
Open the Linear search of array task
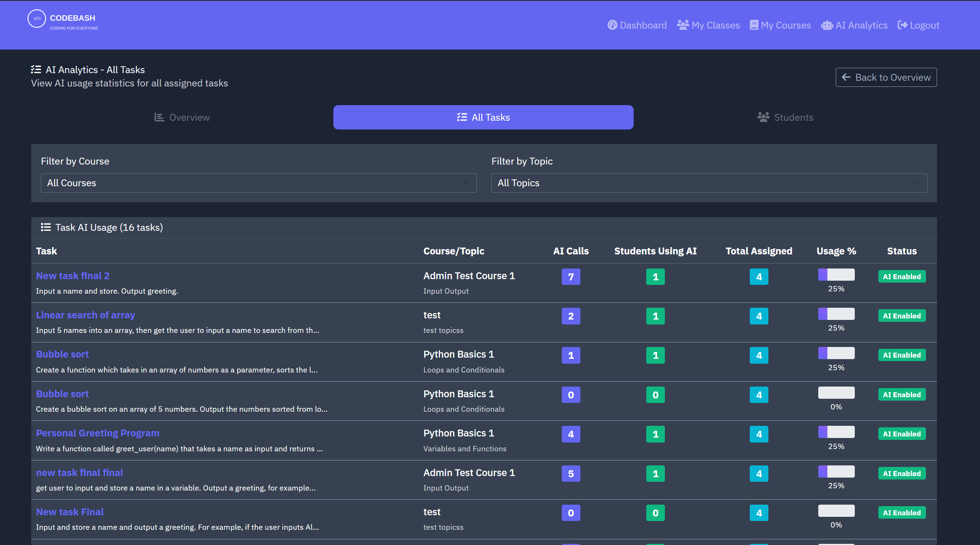click(85, 315)
